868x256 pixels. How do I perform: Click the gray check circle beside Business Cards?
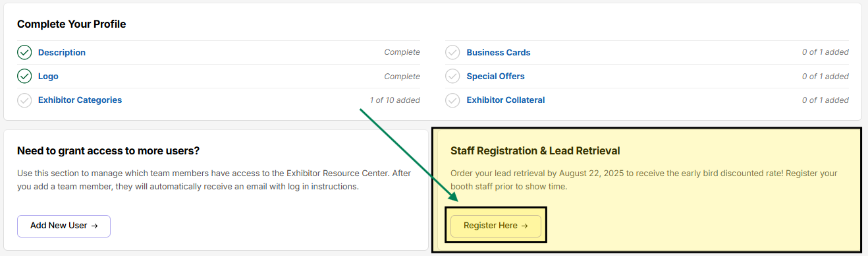pos(452,53)
